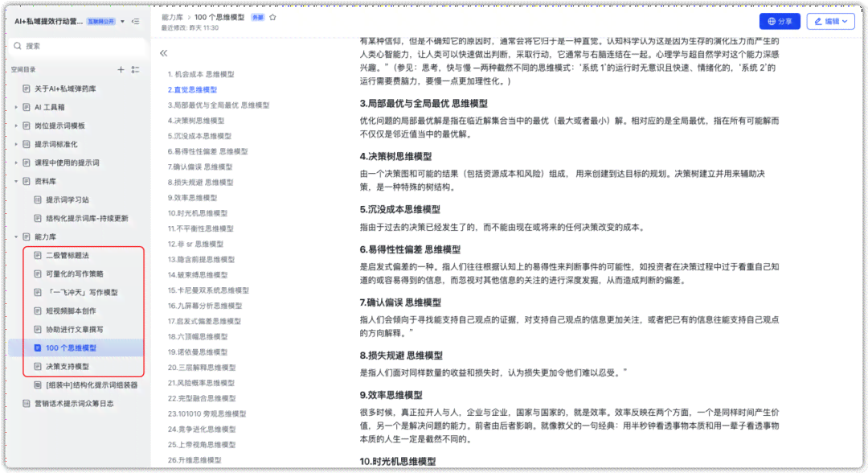Jump to 3.局部最优与全局最优 outline entry

coord(219,105)
